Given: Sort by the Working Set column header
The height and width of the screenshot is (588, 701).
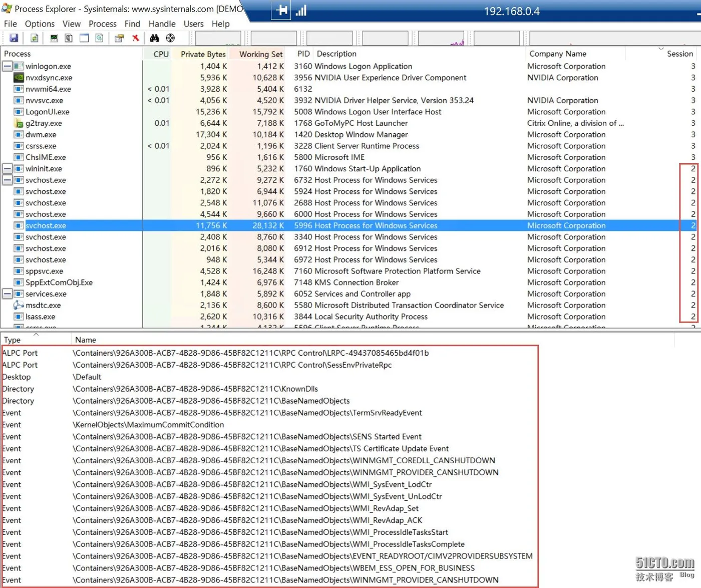Looking at the screenshot, I should coord(258,54).
